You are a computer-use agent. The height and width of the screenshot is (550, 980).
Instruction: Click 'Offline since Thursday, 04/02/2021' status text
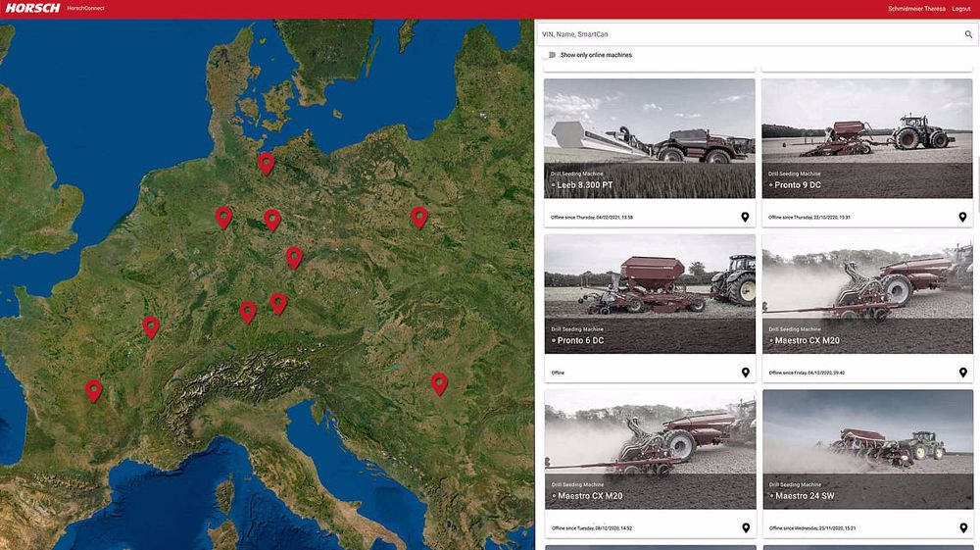(x=591, y=218)
